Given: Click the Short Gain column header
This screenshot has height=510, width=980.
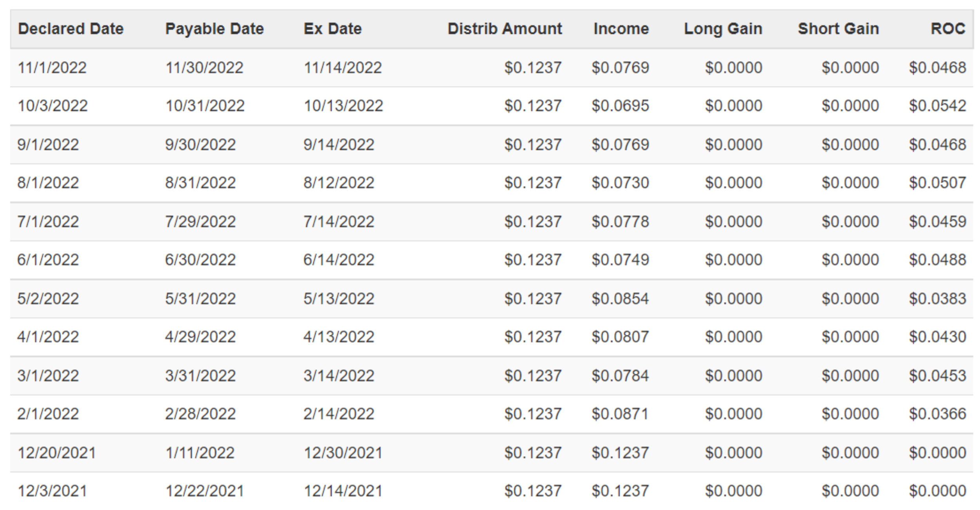Looking at the screenshot, I should coord(838,29).
